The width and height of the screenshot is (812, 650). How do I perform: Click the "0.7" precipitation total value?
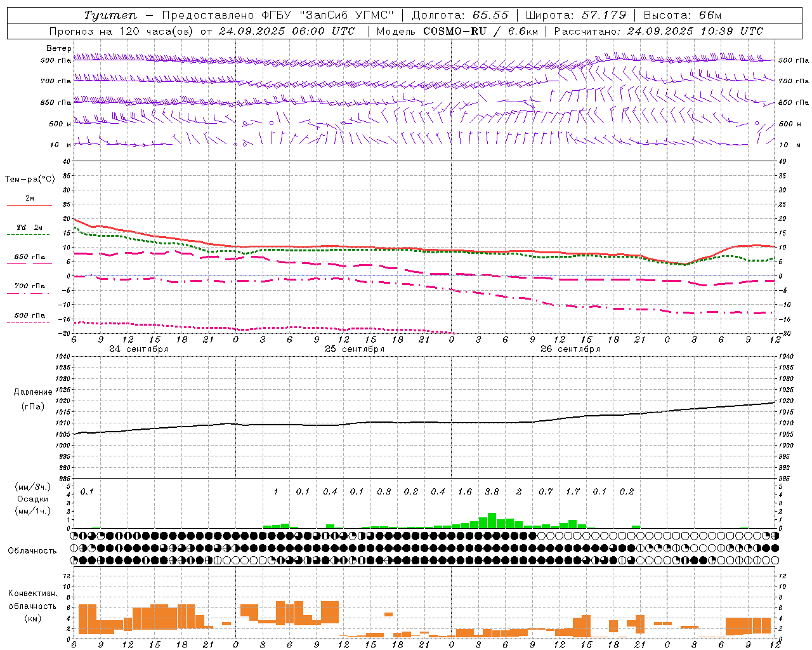tap(546, 491)
